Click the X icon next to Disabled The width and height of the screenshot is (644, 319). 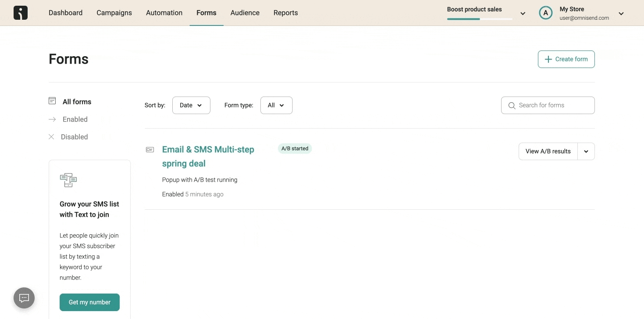pyautogui.click(x=51, y=137)
